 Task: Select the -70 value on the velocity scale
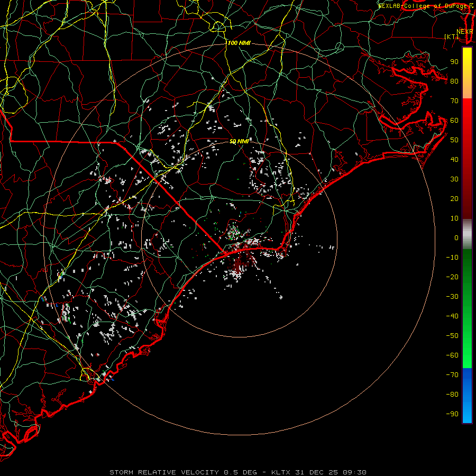452,375
